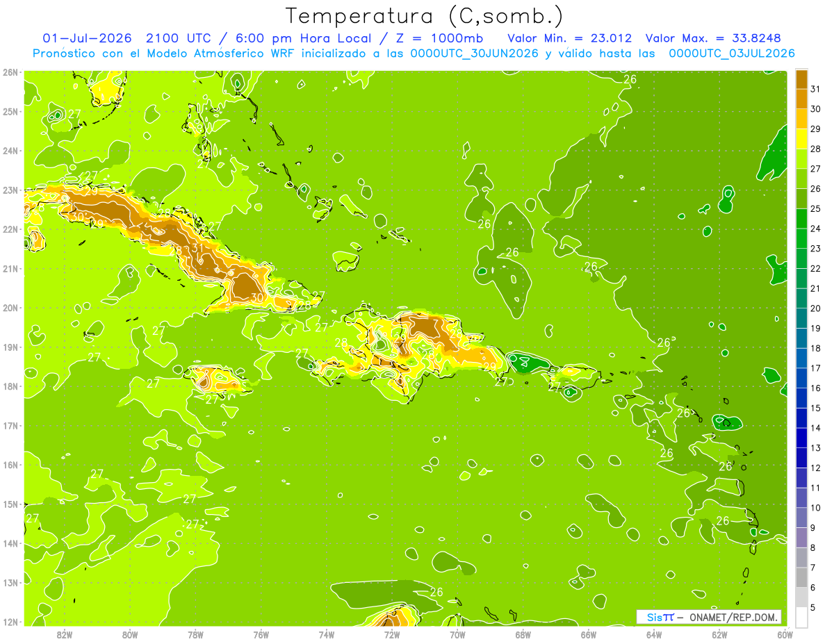Screen dimensions: 834x644
Task: Click the color scale label 20
Action: (x=816, y=308)
